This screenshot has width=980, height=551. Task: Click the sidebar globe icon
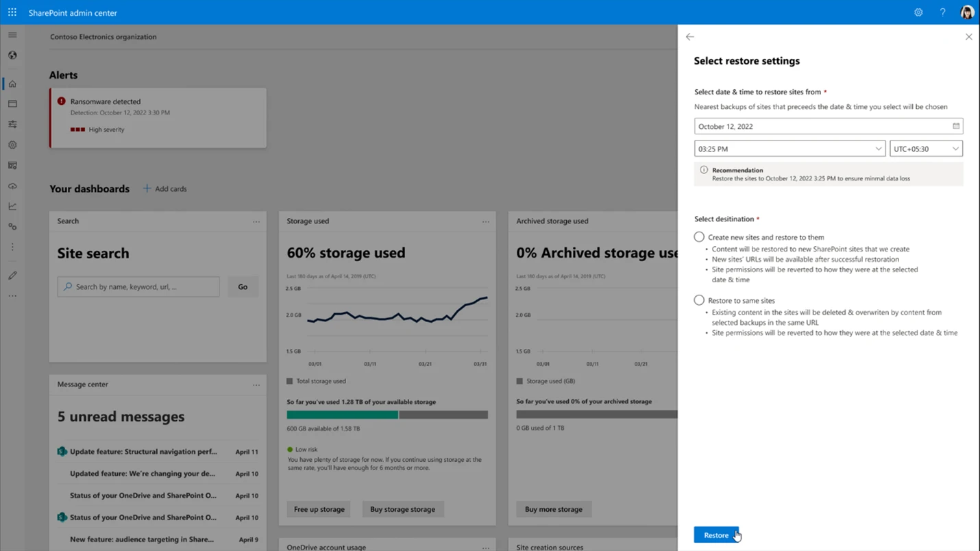click(x=12, y=55)
